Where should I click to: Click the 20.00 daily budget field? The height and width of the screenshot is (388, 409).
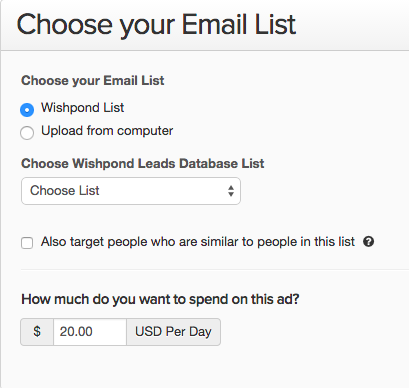[90, 332]
